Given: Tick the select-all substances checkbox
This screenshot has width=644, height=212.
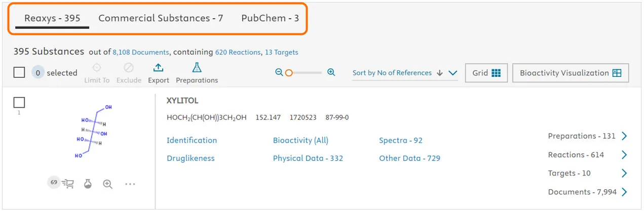Looking at the screenshot, I should (x=19, y=73).
